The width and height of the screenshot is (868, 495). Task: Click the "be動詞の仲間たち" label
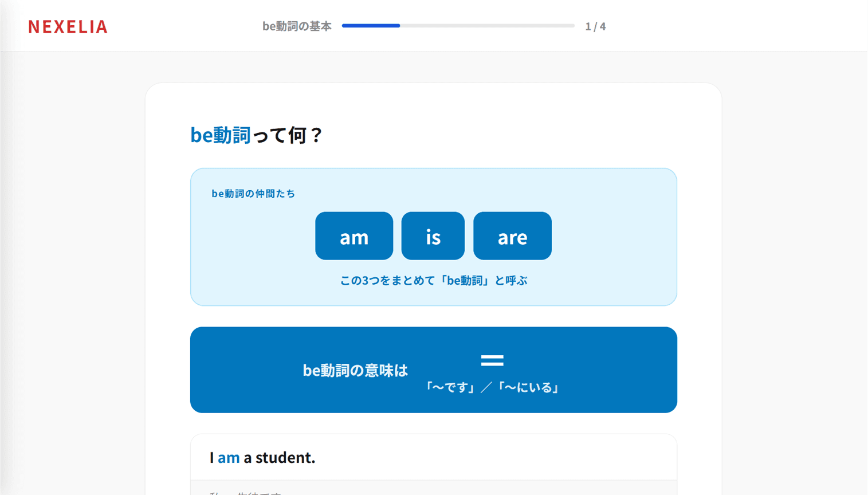pyautogui.click(x=252, y=194)
